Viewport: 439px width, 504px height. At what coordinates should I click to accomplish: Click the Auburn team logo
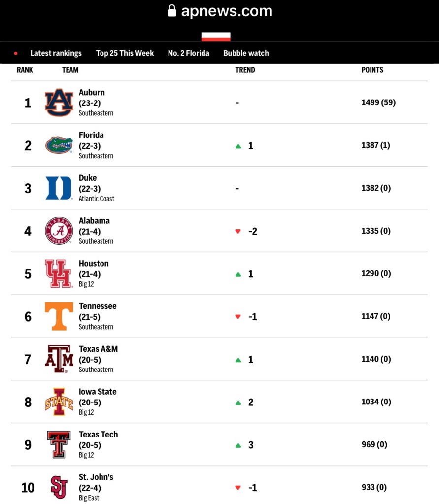[59, 102]
